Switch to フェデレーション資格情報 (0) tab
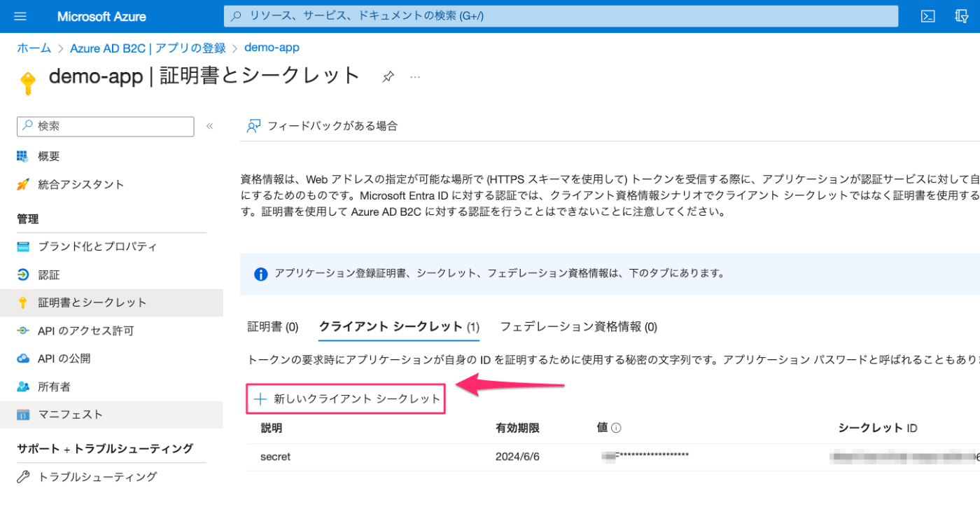Viewport: 980px width, 521px height. pos(578,326)
